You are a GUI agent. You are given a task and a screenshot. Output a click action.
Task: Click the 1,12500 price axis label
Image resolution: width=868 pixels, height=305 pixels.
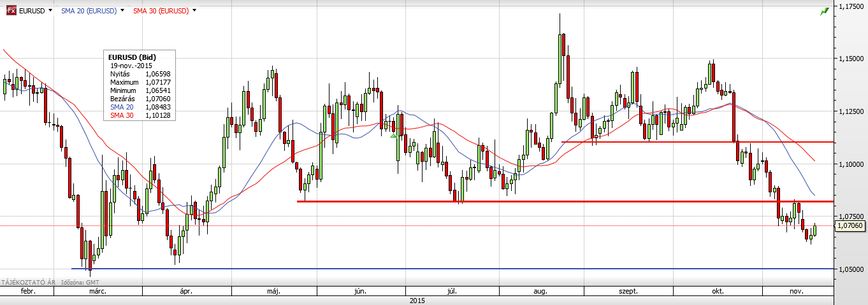pyautogui.click(x=851, y=111)
